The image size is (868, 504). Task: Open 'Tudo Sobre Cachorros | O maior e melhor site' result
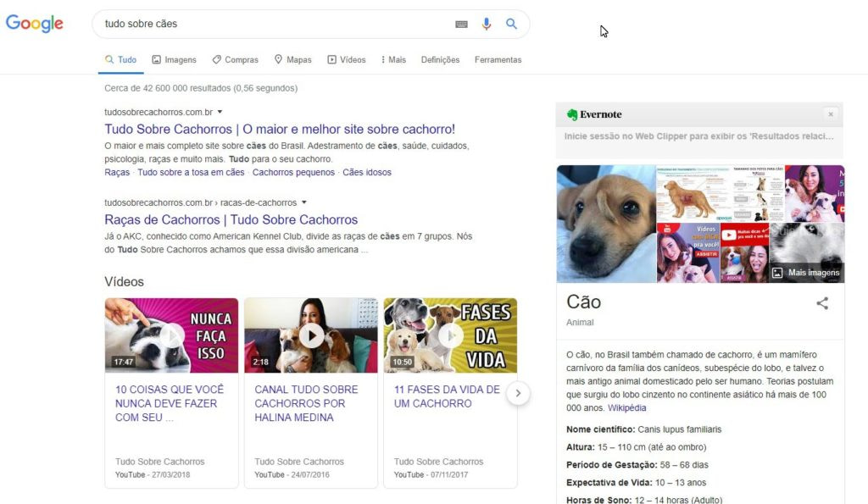pos(280,129)
